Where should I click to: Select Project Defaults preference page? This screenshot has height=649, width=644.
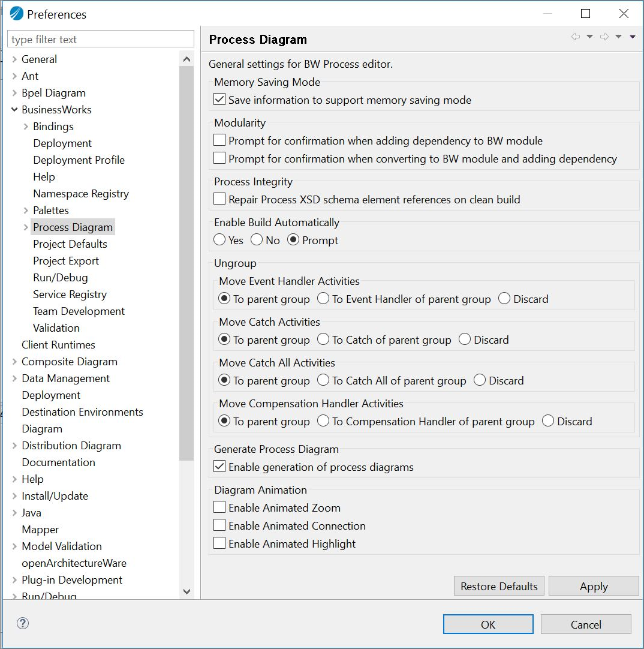[x=70, y=244]
